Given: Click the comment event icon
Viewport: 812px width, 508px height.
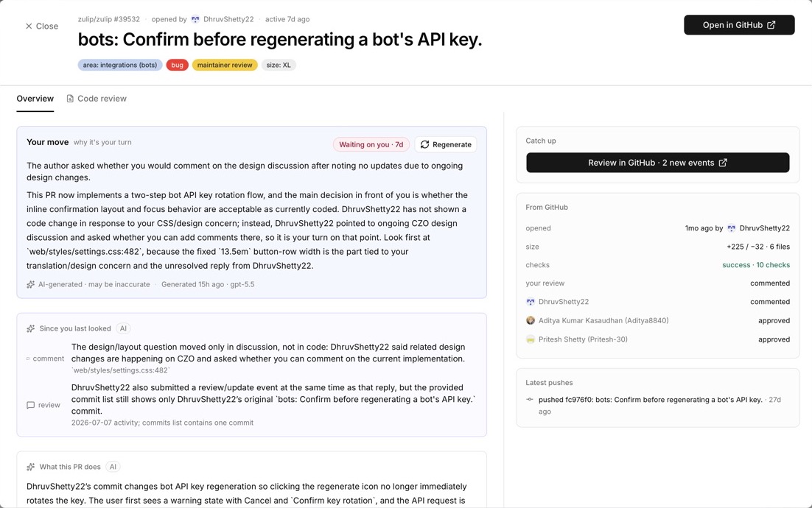Looking at the screenshot, I should [28, 359].
